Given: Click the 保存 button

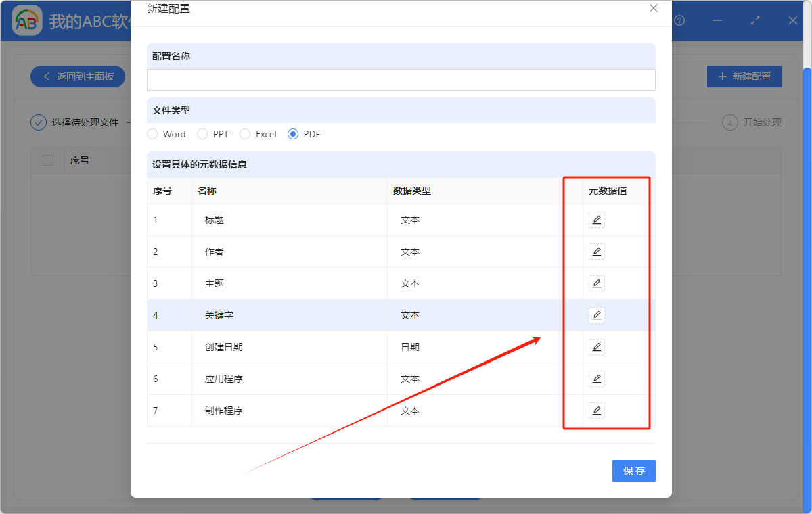Looking at the screenshot, I should pyautogui.click(x=633, y=471).
